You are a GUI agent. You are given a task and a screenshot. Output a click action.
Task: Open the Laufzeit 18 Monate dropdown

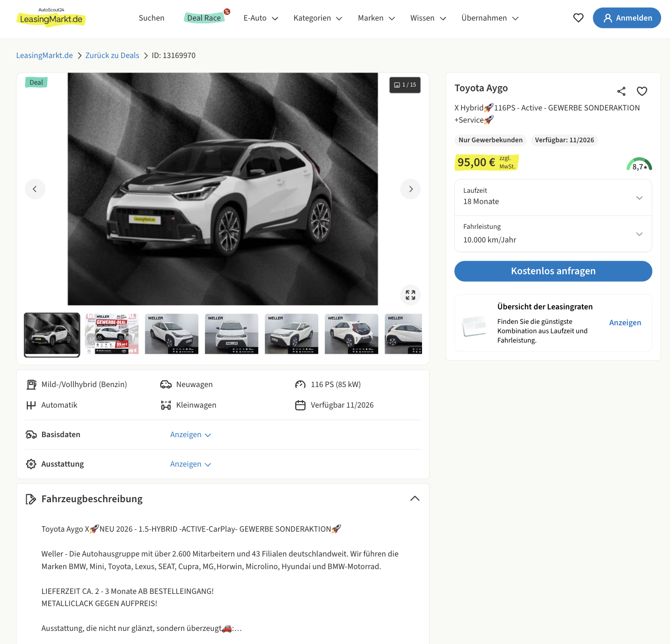pos(553,198)
